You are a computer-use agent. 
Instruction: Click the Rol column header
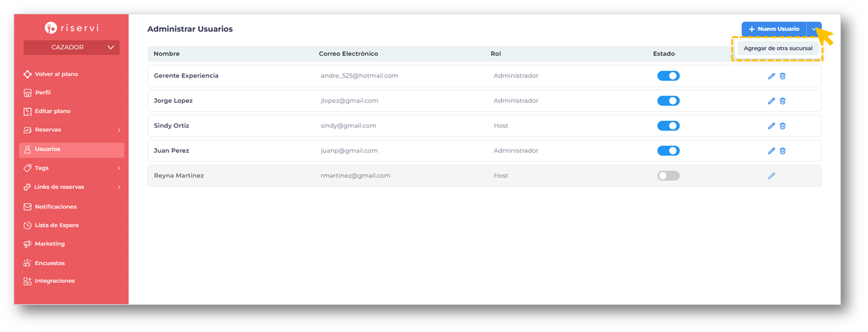click(496, 54)
